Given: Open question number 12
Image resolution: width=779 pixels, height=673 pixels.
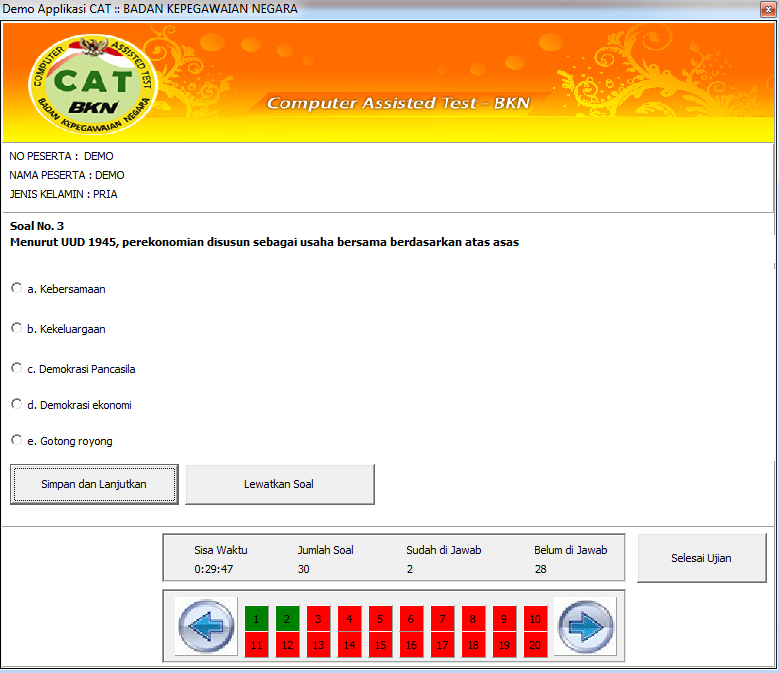Looking at the screenshot, I should (287, 645).
